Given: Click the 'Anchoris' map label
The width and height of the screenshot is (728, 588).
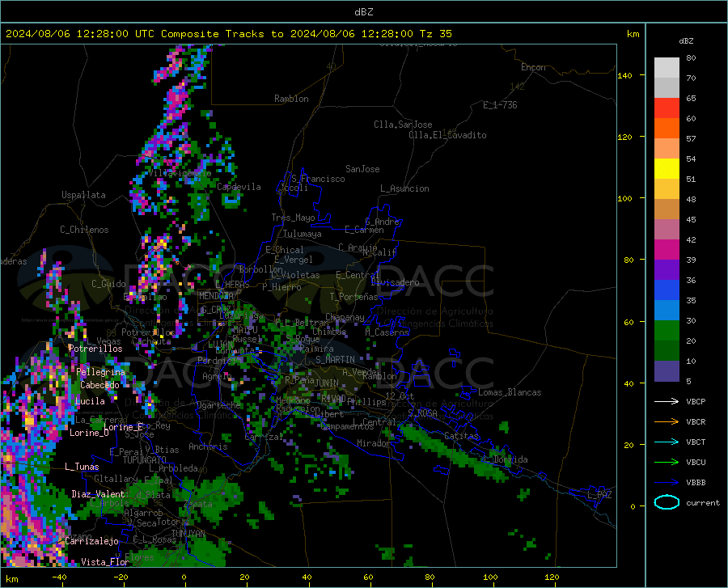Looking at the screenshot, I should pos(208,447).
